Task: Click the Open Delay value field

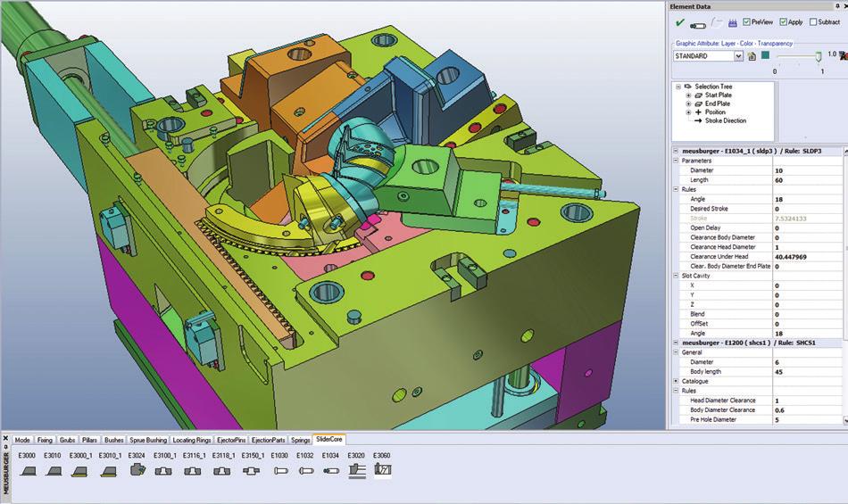Action: [808, 228]
